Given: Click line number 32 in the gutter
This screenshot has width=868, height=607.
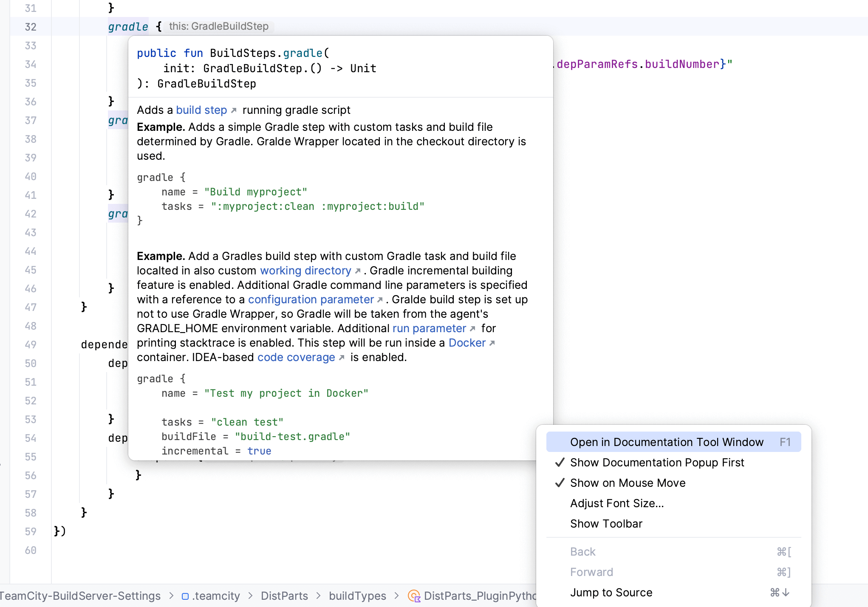Looking at the screenshot, I should pos(30,26).
